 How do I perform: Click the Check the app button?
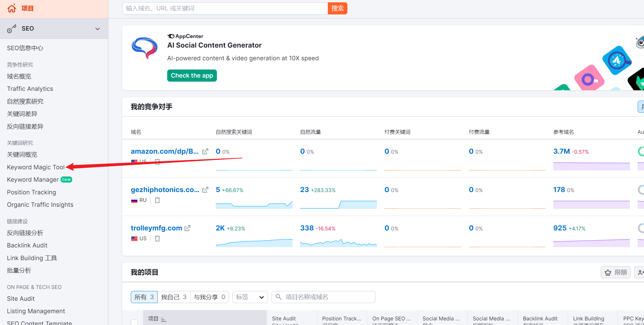click(192, 75)
